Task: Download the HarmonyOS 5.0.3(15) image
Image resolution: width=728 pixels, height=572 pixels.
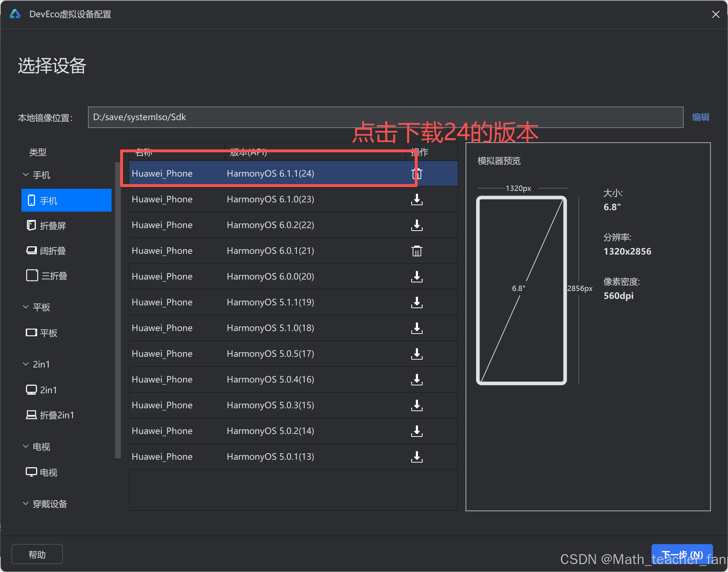Action: tap(417, 405)
